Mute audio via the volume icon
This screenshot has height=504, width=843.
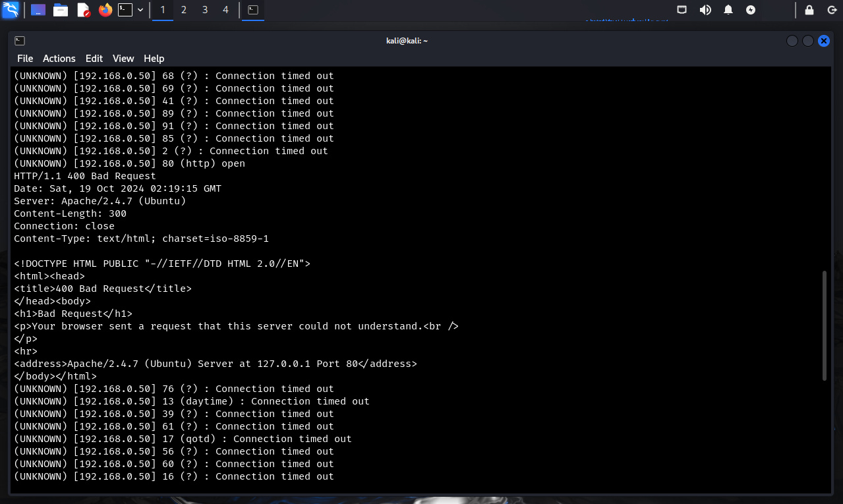(705, 10)
